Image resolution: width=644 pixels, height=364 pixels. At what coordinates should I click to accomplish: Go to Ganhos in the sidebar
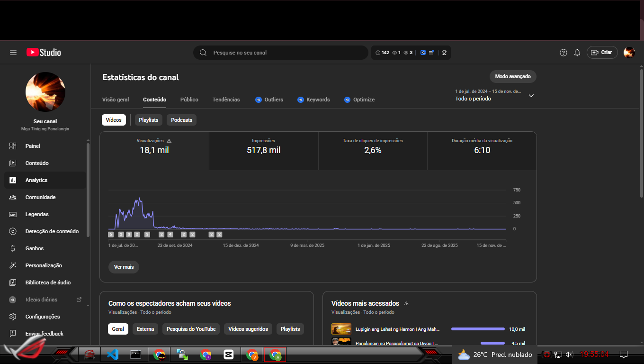[34, 248]
